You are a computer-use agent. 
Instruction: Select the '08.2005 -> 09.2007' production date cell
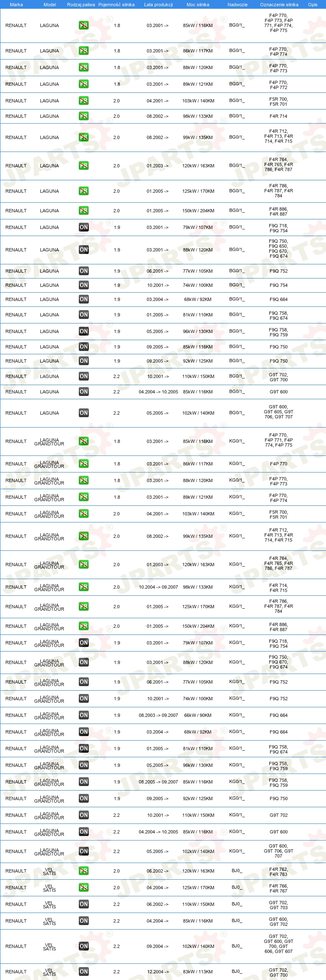click(x=158, y=782)
